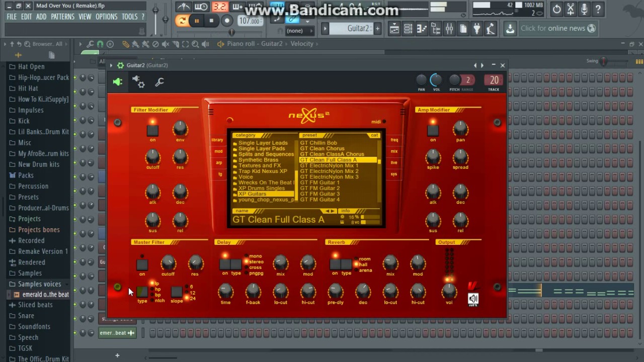This screenshot has width=644, height=362.
Task: Select the Trap Kid Nexus XP category
Action: point(263,171)
